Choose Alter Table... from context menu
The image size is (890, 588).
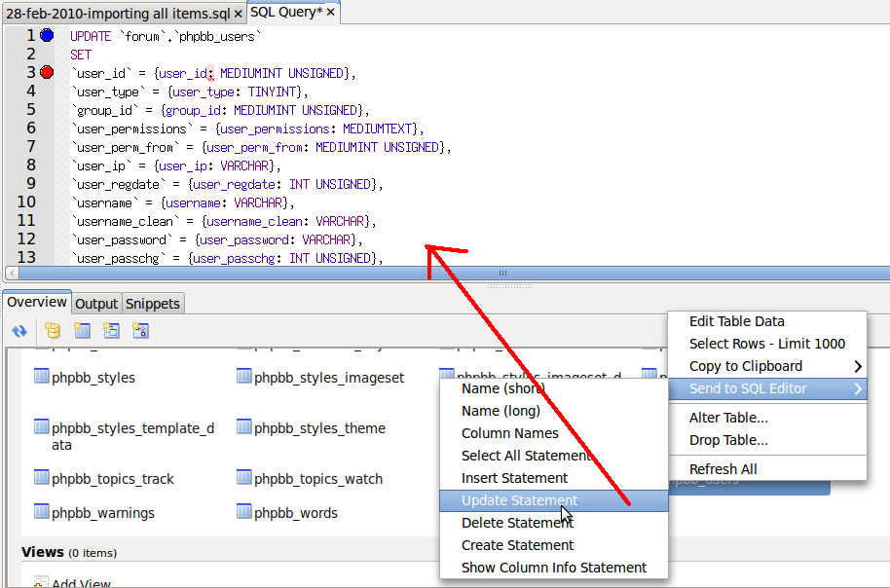click(x=767, y=418)
